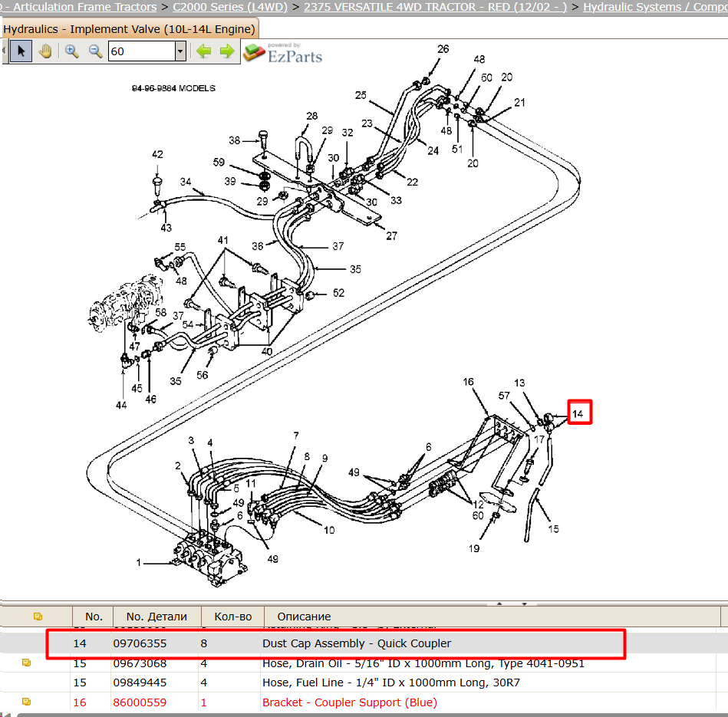Click the notes icon in table header
This screenshot has width=728, height=717.
(x=38, y=617)
